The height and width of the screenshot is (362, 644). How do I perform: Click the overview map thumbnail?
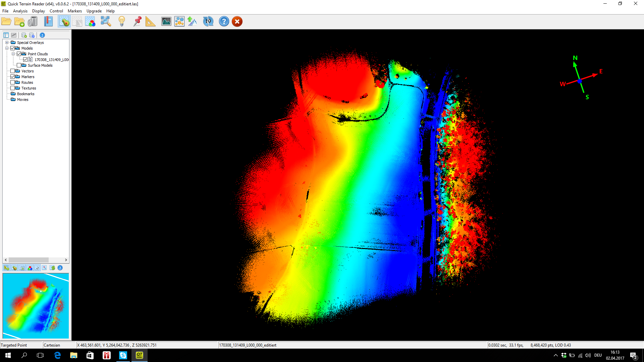click(x=36, y=306)
